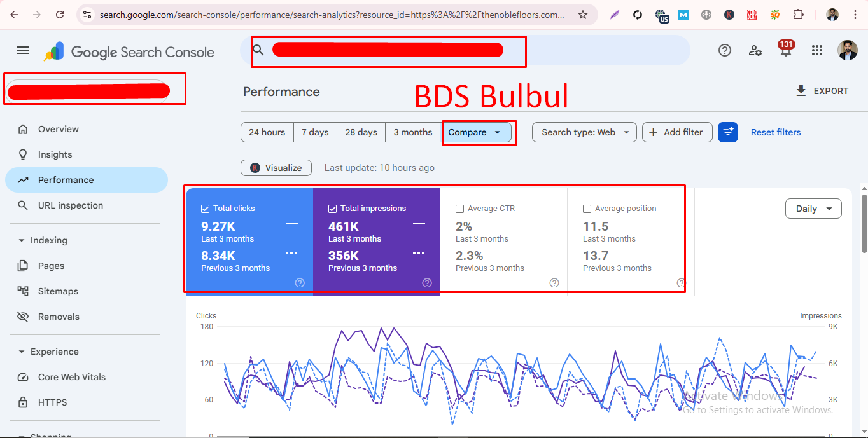Open the HTTPS report
Viewport: 868px width, 438px height.
[x=51, y=402]
